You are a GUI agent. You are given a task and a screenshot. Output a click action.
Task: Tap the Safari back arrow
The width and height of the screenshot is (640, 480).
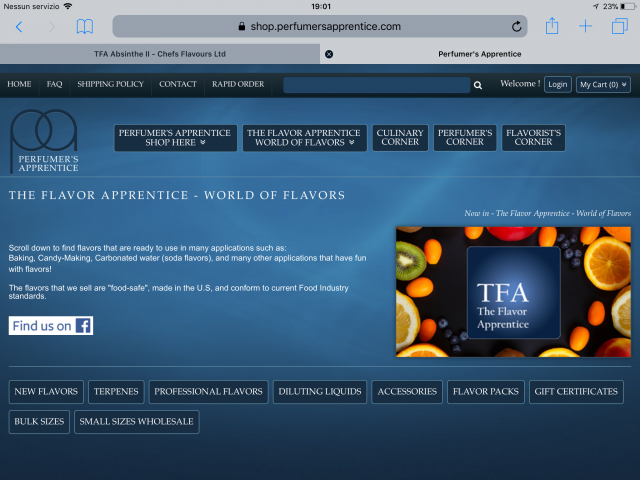19,27
